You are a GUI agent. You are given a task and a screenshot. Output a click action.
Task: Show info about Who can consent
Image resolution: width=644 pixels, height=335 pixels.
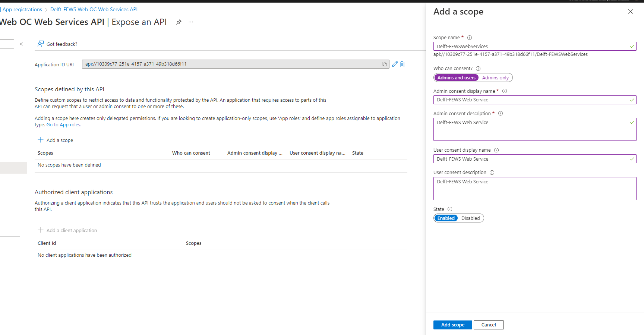(x=478, y=69)
